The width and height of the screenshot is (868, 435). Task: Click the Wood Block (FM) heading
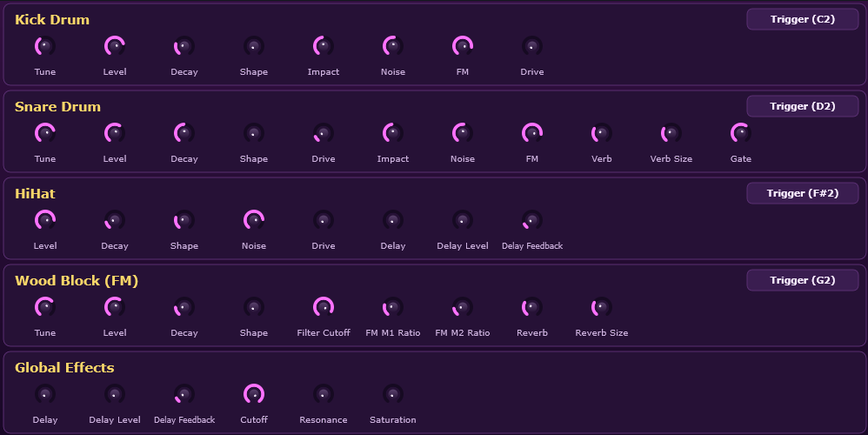77,281
